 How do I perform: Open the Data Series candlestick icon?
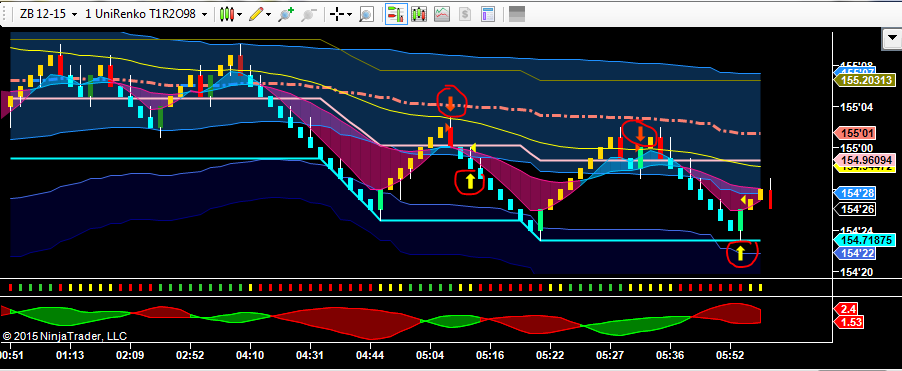pos(418,14)
